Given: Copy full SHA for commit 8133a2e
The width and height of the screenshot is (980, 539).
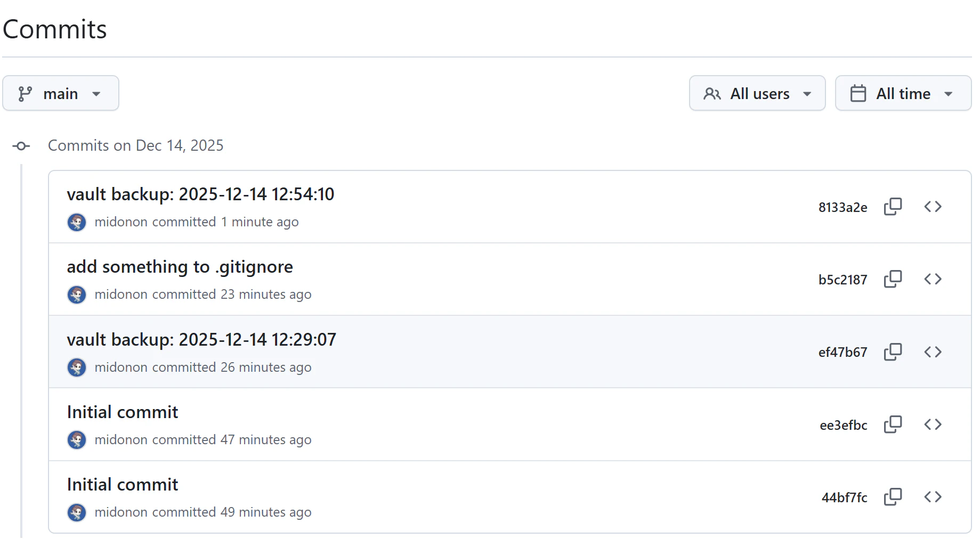Looking at the screenshot, I should point(893,207).
